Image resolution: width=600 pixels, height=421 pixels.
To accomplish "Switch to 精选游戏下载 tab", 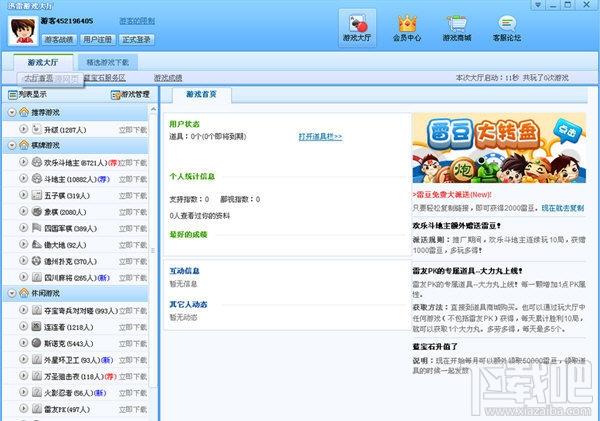I will [108, 62].
